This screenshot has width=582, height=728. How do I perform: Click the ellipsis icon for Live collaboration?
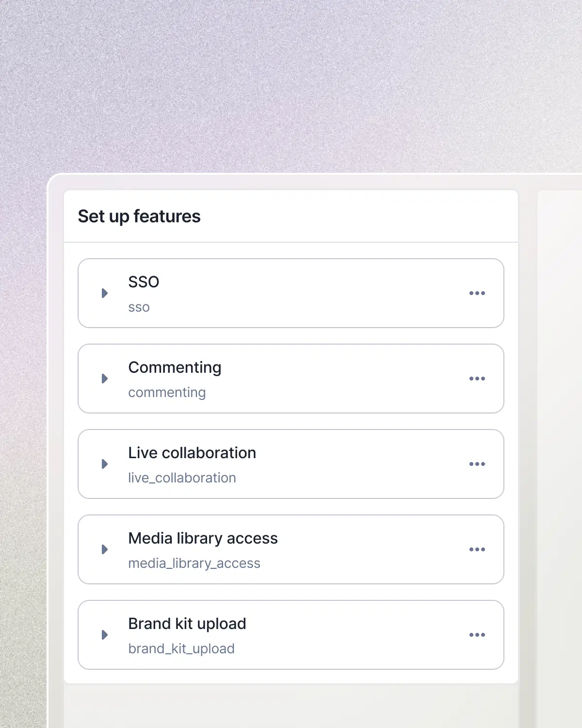pos(477,464)
